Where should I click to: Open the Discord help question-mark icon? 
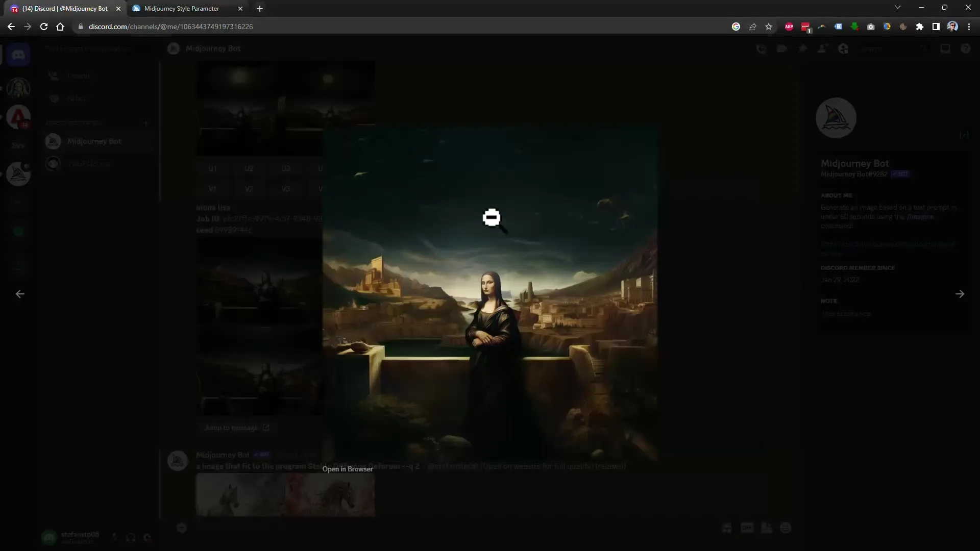966,48
